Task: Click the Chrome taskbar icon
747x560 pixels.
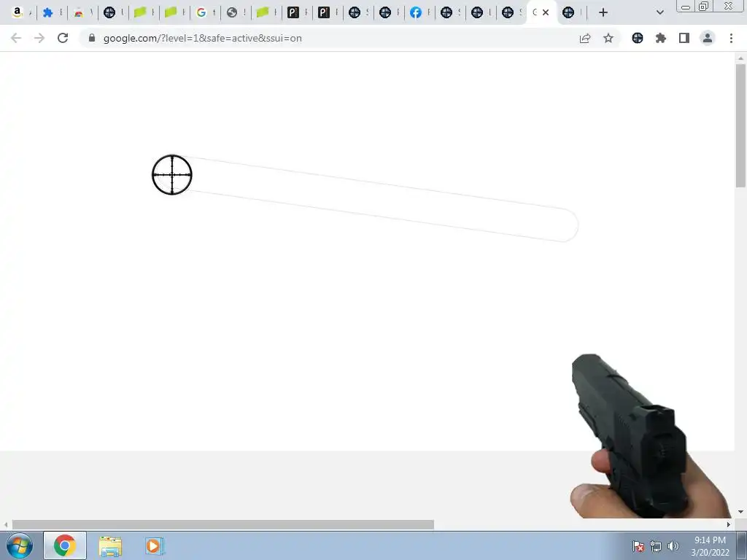Action: 65,545
